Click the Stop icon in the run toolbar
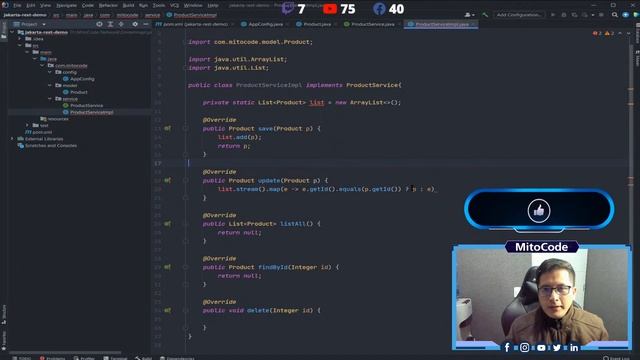This screenshot has width=640, height=360. (601, 15)
